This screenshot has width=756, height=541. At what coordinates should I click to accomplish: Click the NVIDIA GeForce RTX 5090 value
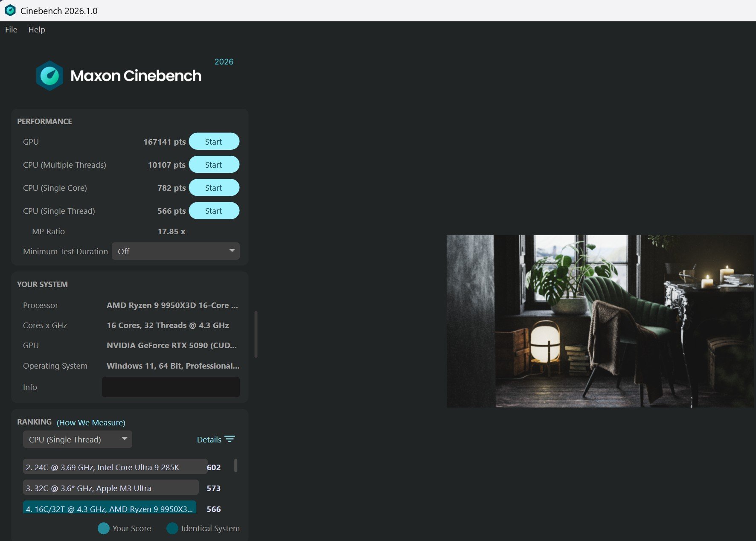(x=172, y=345)
